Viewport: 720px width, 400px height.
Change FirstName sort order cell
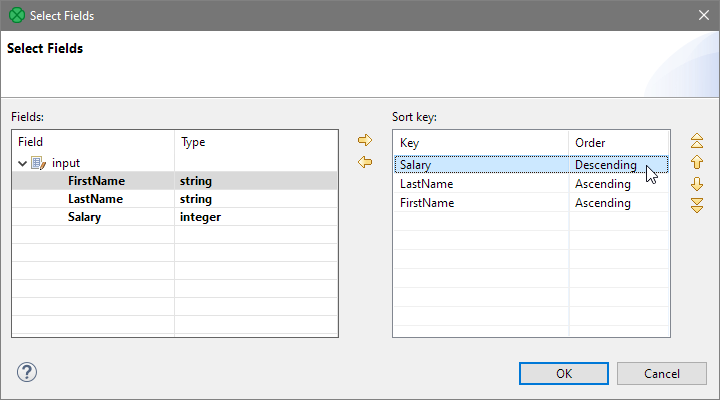click(x=617, y=203)
